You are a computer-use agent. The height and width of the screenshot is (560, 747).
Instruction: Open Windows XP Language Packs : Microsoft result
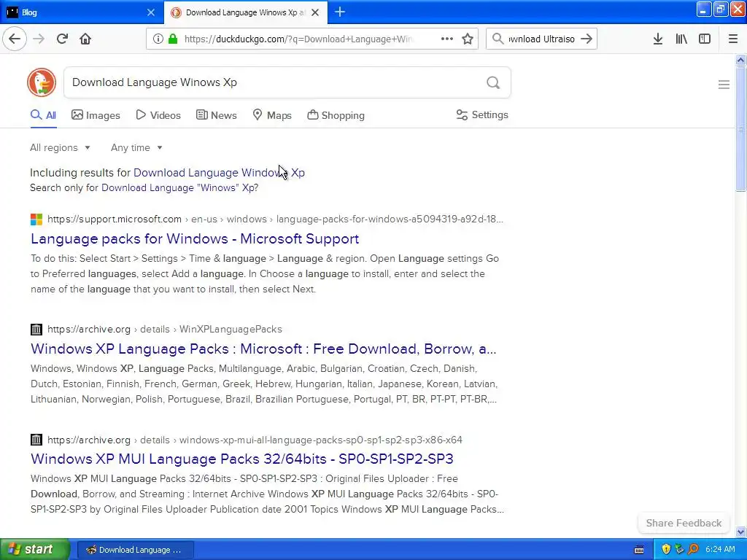[263, 349]
